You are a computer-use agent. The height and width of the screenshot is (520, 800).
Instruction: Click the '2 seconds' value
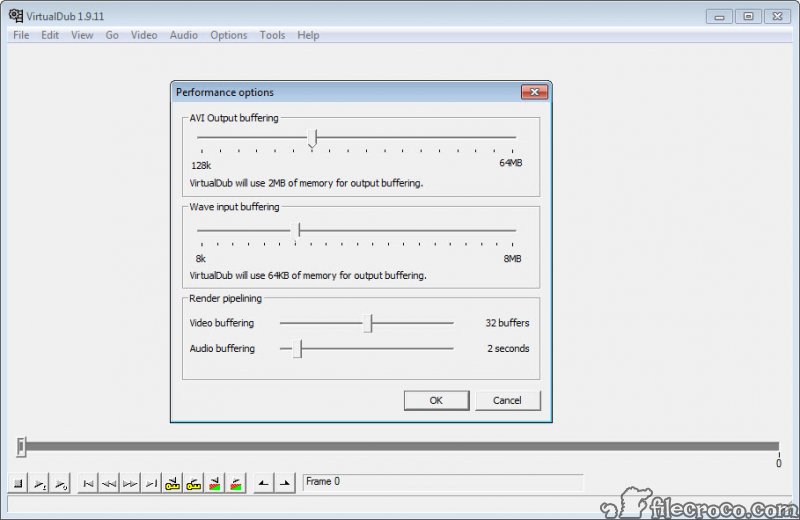508,349
